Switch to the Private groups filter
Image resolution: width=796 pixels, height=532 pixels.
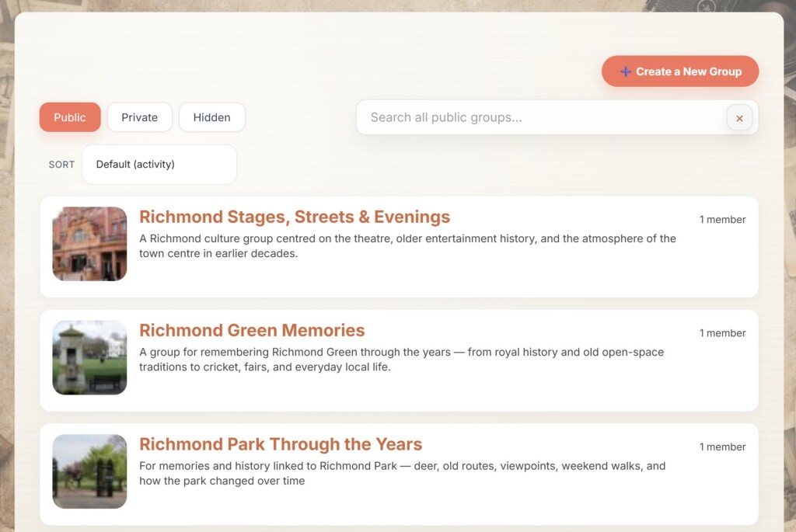(140, 117)
